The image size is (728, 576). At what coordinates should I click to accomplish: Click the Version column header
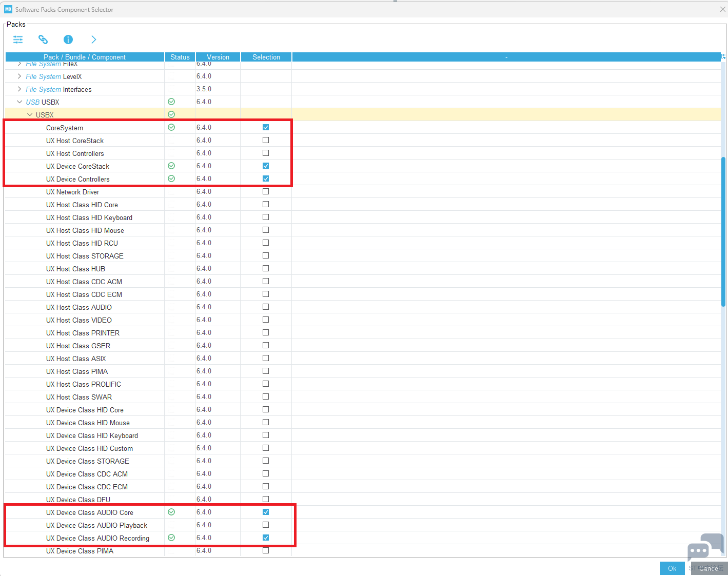tap(218, 57)
